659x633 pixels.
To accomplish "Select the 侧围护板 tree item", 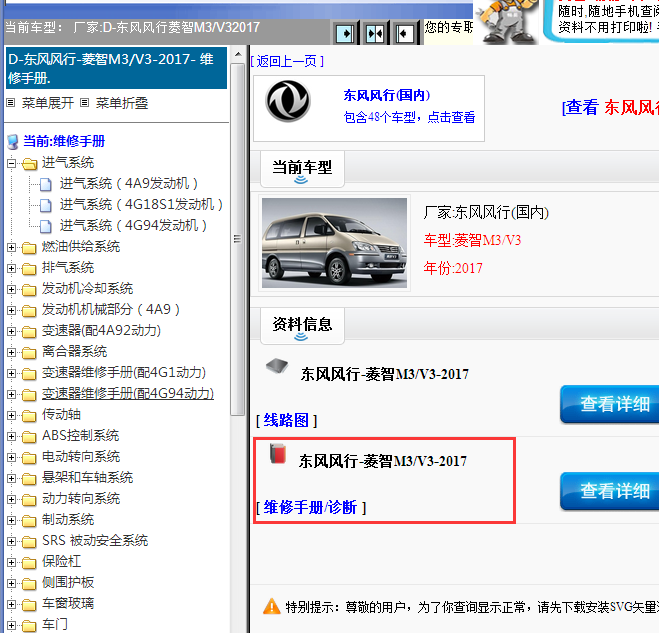I will point(68,583).
